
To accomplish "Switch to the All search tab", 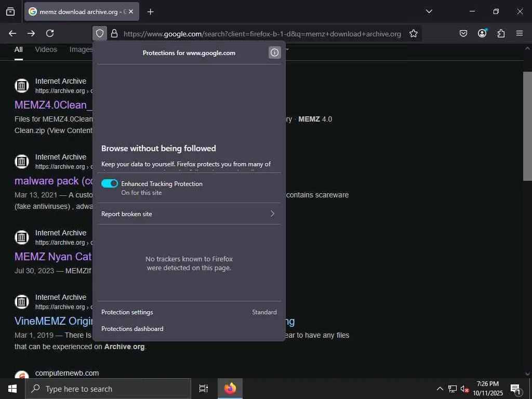I will tap(19, 49).
